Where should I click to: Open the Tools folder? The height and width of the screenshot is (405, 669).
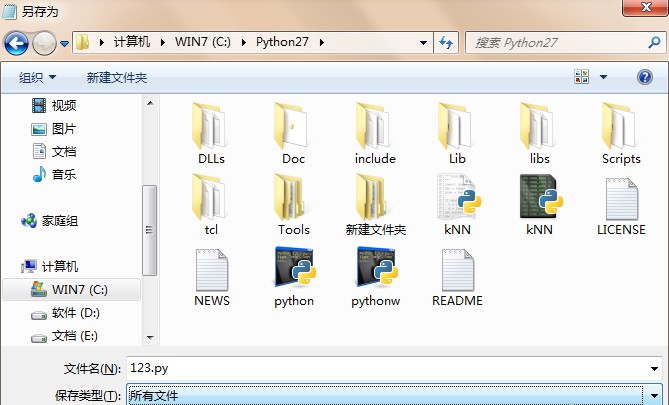[x=293, y=205]
